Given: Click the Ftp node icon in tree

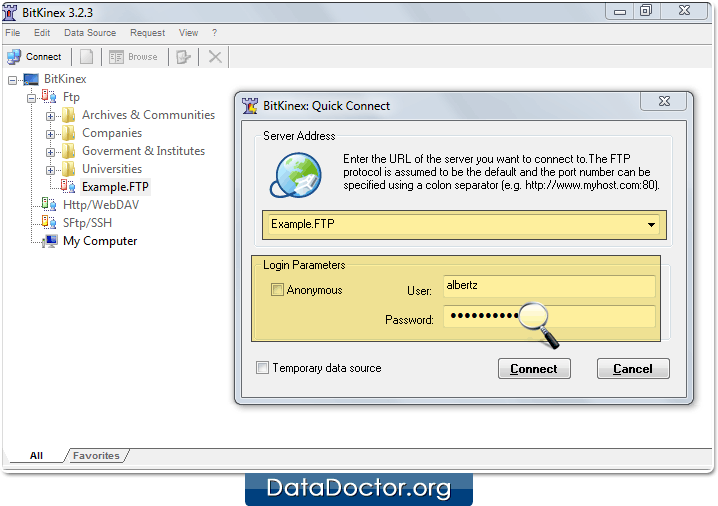Looking at the screenshot, I should (49, 97).
